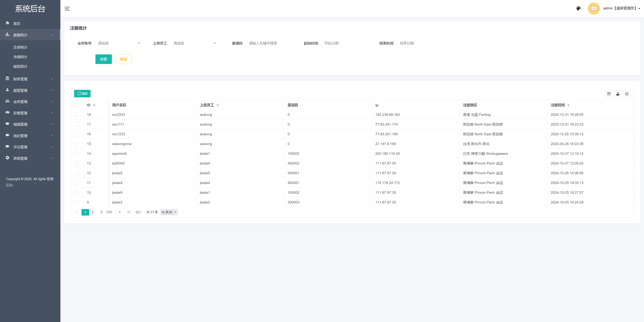Change the 10 条/页 page size dropdown
This screenshot has width=644, height=322.
169,212
